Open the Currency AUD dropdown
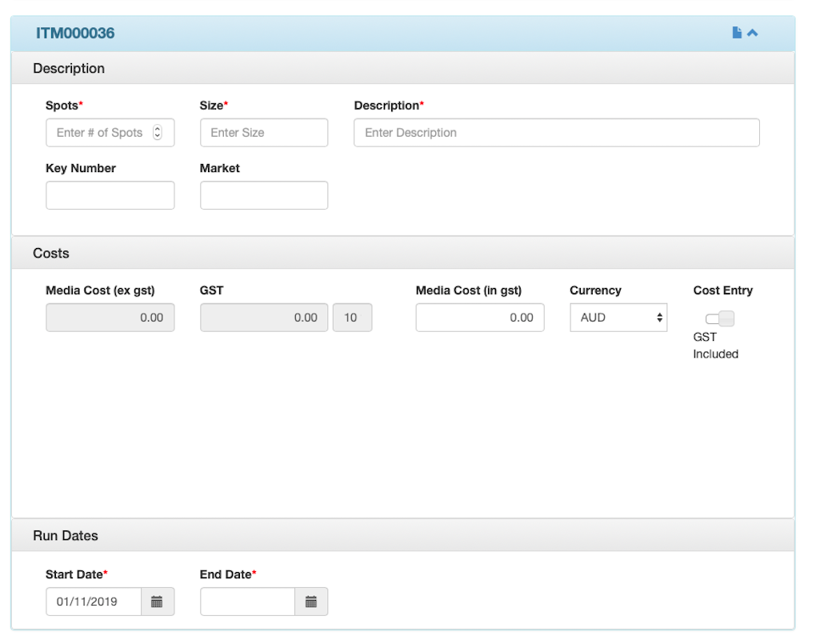820x644 pixels. click(x=618, y=318)
